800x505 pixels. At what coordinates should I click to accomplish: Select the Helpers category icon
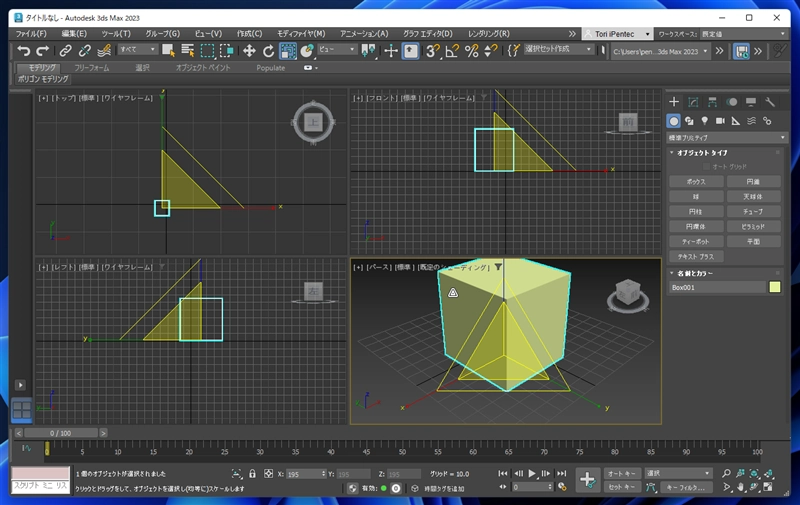point(736,121)
